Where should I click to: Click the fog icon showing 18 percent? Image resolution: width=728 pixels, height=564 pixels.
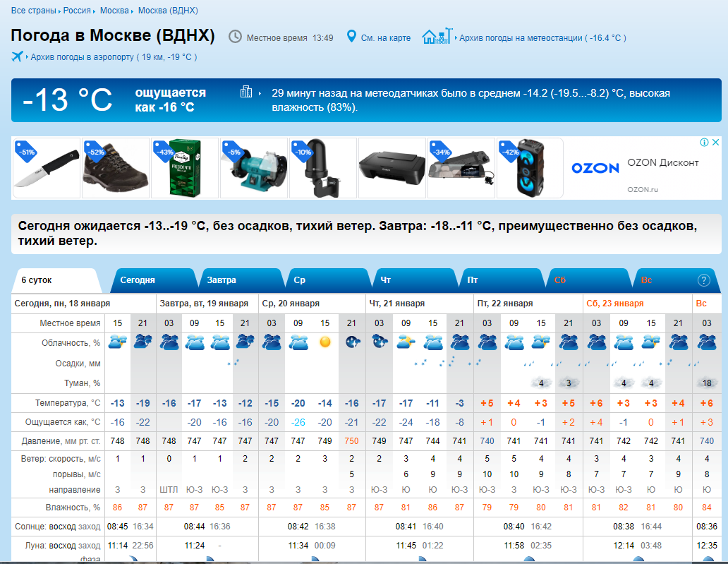pos(707,383)
